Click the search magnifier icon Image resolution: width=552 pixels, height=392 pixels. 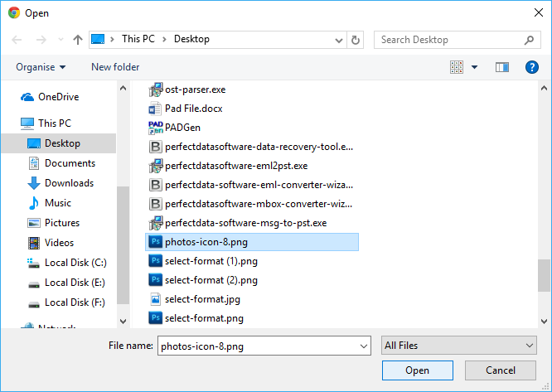(529, 40)
